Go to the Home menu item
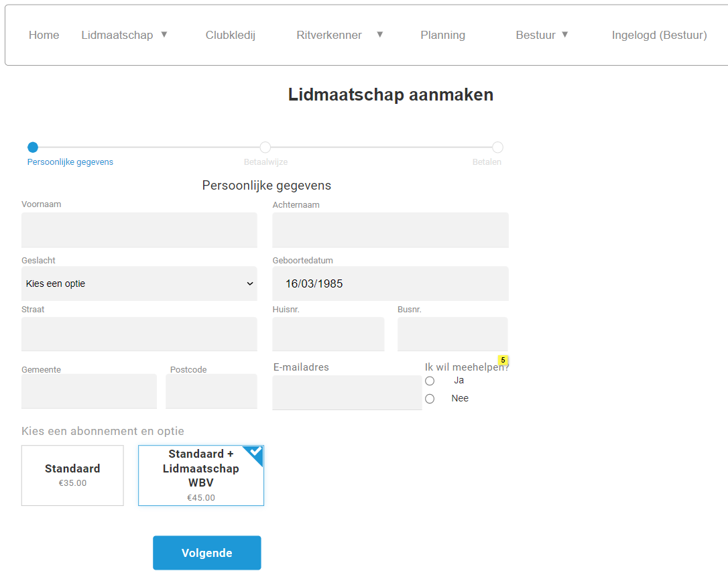 (44, 36)
